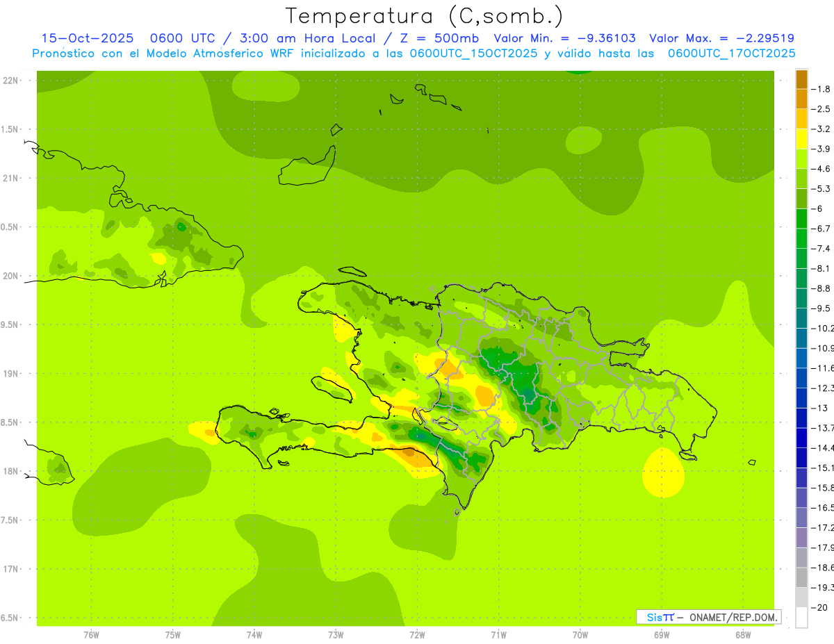
Task: Click the '-3.9' colorbar label
Action: tap(821, 149)
